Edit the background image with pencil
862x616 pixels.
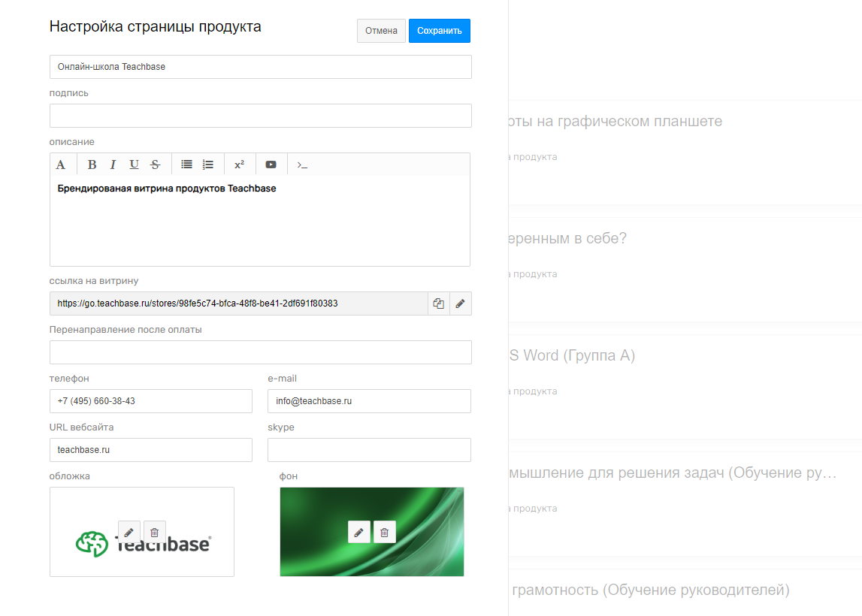(x=359, y=532)
